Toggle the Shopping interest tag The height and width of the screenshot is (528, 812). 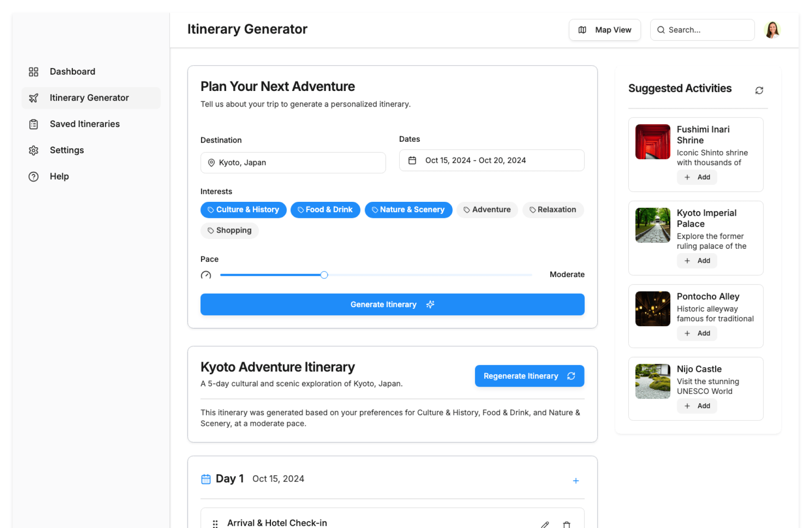(x=229, y=231)
